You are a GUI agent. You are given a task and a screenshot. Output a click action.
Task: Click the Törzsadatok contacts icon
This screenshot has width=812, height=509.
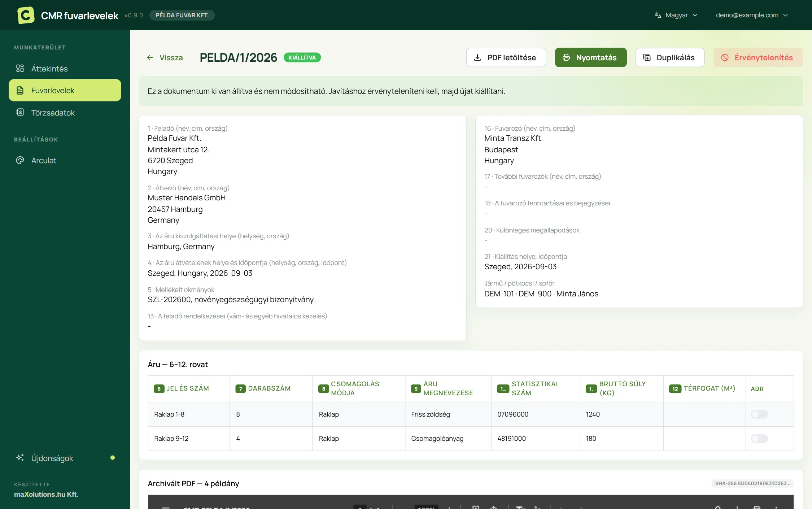pyautogui.click(x=20, y=112)
